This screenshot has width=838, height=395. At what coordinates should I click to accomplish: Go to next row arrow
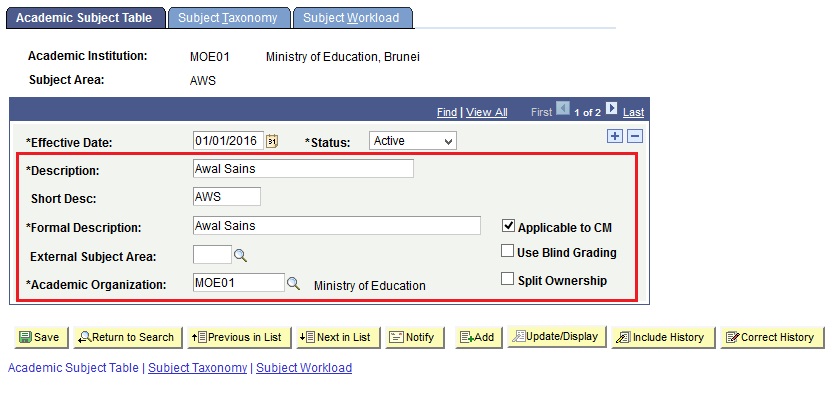point(611,109)
